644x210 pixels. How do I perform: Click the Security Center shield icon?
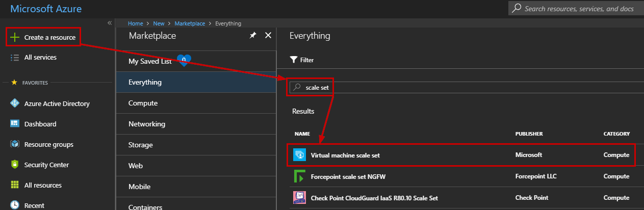point(15,165)
